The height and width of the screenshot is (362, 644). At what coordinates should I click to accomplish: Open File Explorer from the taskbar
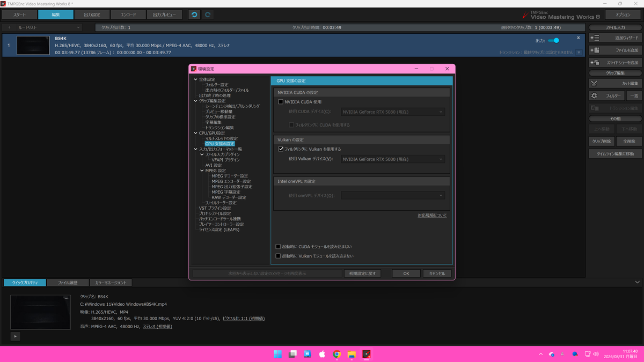pos(352,354)
